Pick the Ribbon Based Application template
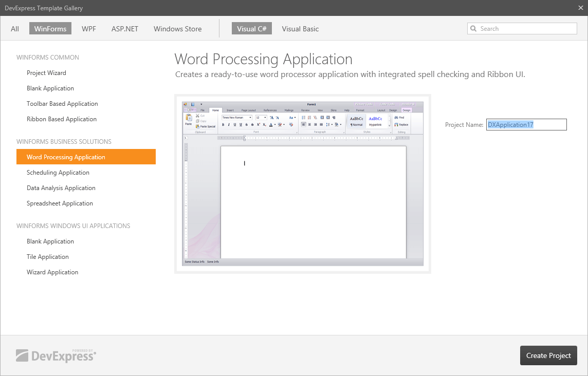 [62, 119]
